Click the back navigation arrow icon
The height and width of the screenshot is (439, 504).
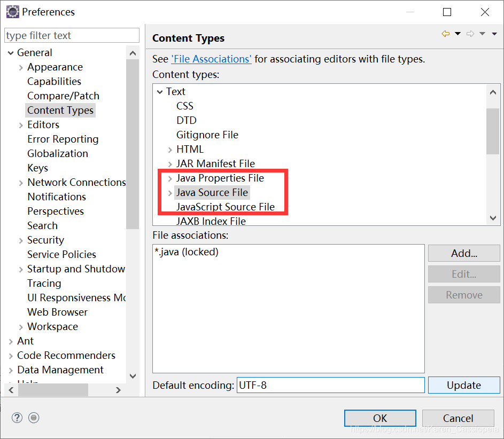(446, 34)
